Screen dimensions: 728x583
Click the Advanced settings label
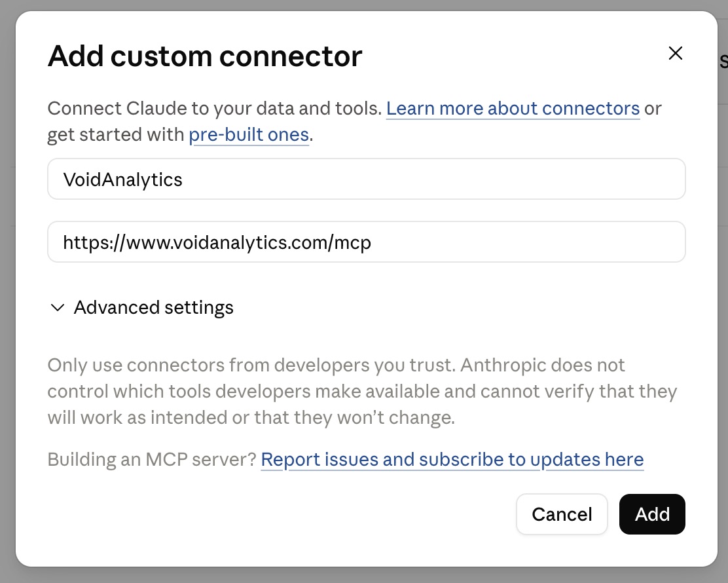tap(154, 307)
